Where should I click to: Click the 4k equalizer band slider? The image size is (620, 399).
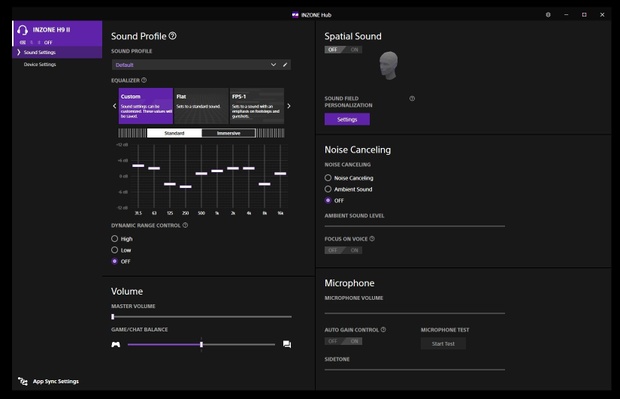pos(249,168)
